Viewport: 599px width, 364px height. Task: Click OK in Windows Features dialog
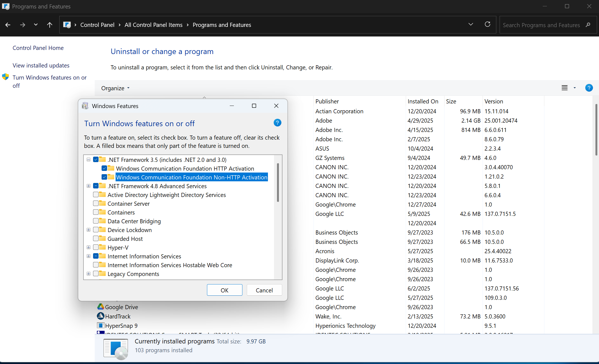pos(224,290)
